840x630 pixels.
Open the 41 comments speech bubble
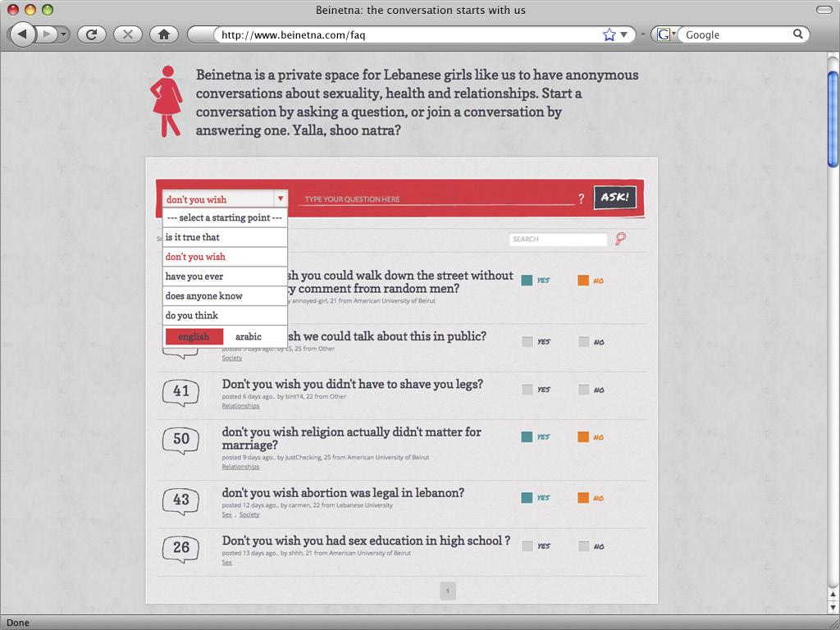(180, 393)
